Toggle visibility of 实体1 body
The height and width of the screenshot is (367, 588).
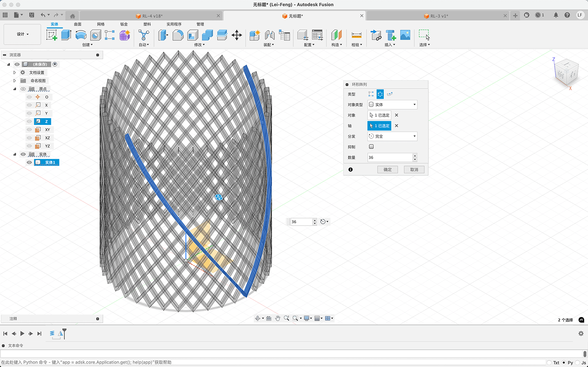tap(29, 162)
